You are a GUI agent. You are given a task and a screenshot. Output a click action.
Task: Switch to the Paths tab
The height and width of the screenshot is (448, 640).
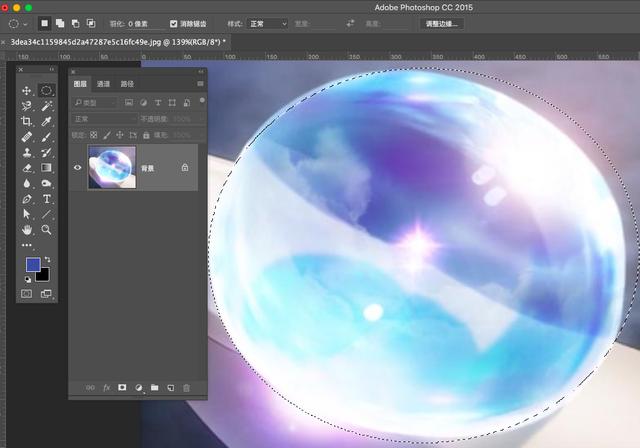pos(127,84)
